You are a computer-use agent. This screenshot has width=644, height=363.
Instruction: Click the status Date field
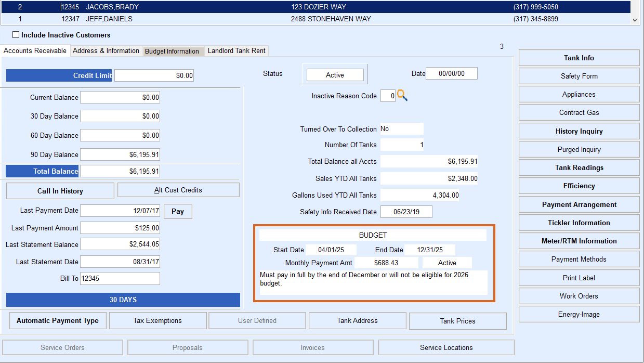point(452,73)
